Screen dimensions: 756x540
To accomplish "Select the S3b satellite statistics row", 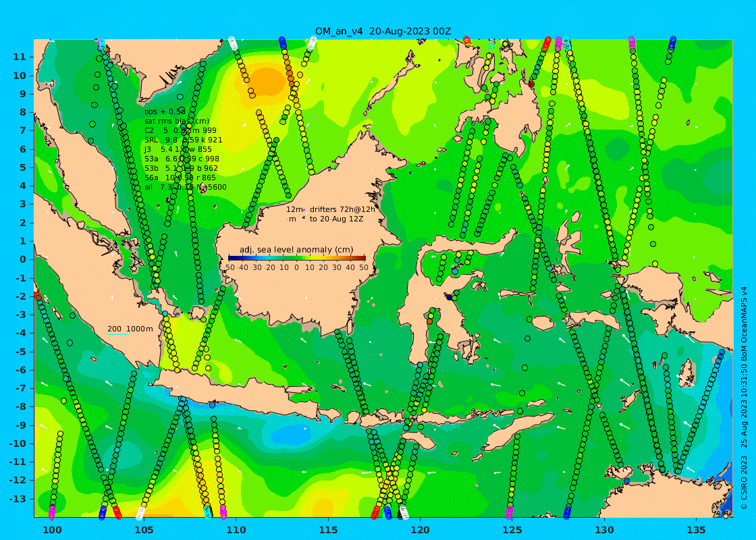I will coord(181,168).
